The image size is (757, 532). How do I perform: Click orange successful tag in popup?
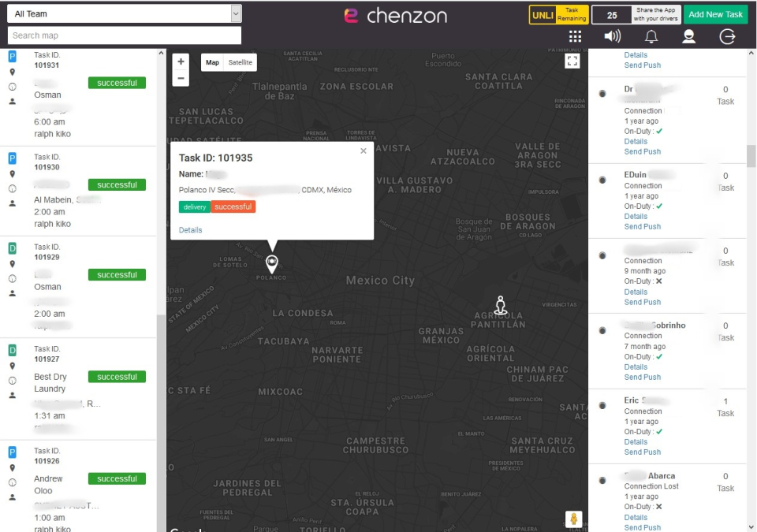click(233, 206)
